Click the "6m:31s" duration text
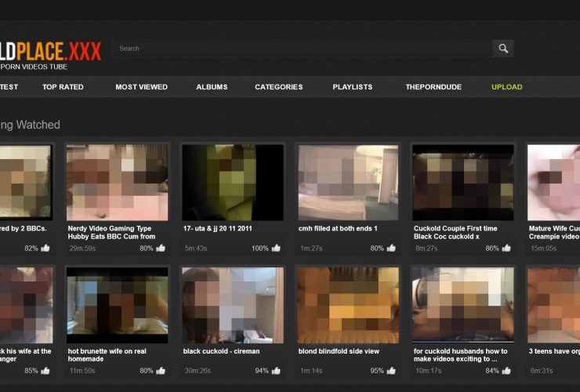This screenshot has height=392, width=580. click(x=542, y=371)
